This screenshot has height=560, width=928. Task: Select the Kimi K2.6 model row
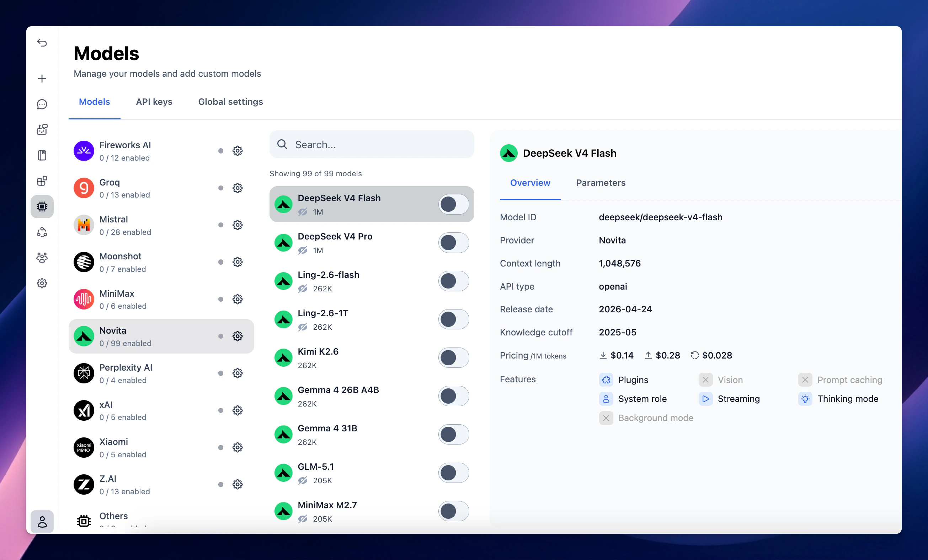(x=372, y=358)
